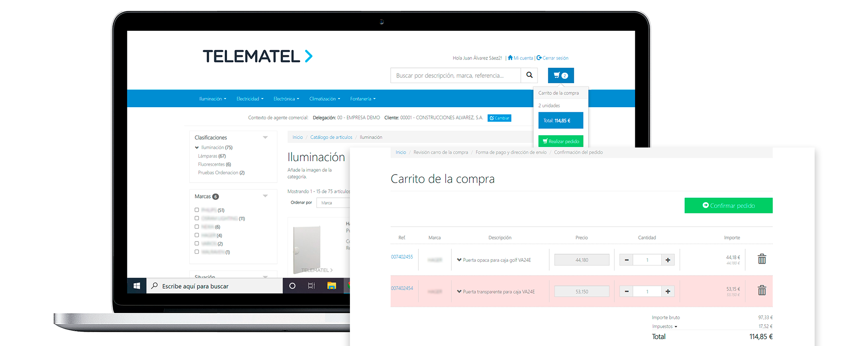The width and height of the screenshot is (868, 346).
Task: Click the Windows Task View icon
Action: click(311, 286)
